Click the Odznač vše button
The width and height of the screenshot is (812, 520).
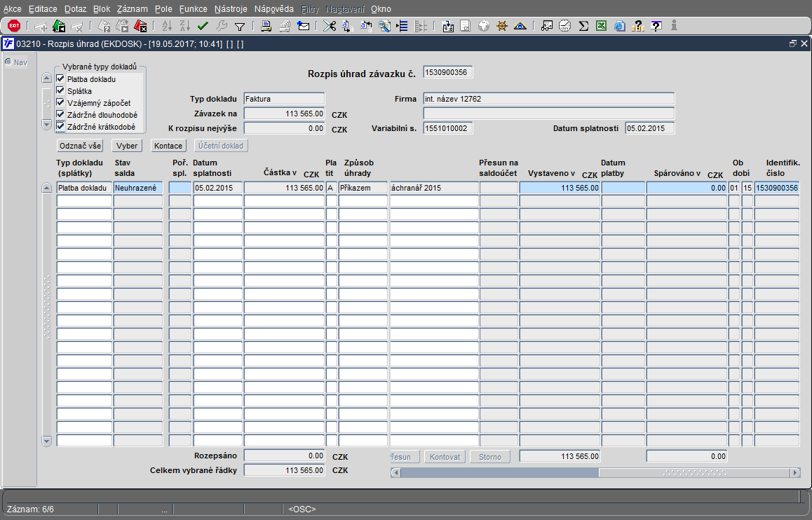(x=80, y=146)
